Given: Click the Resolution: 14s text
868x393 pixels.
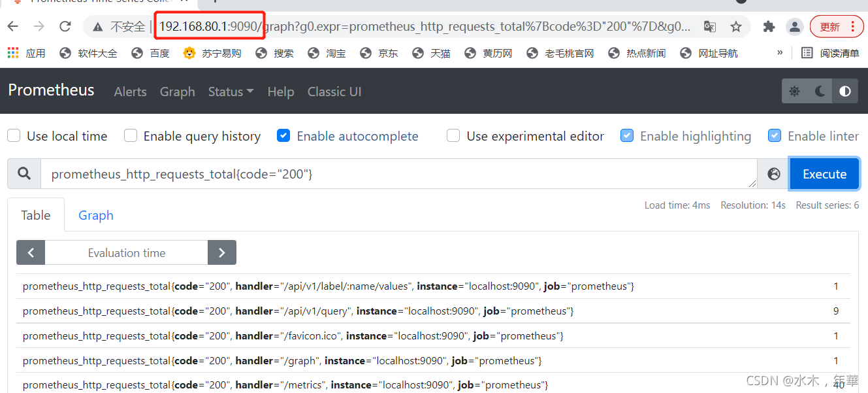Looking at the screenshot, I should click(753, 205).
